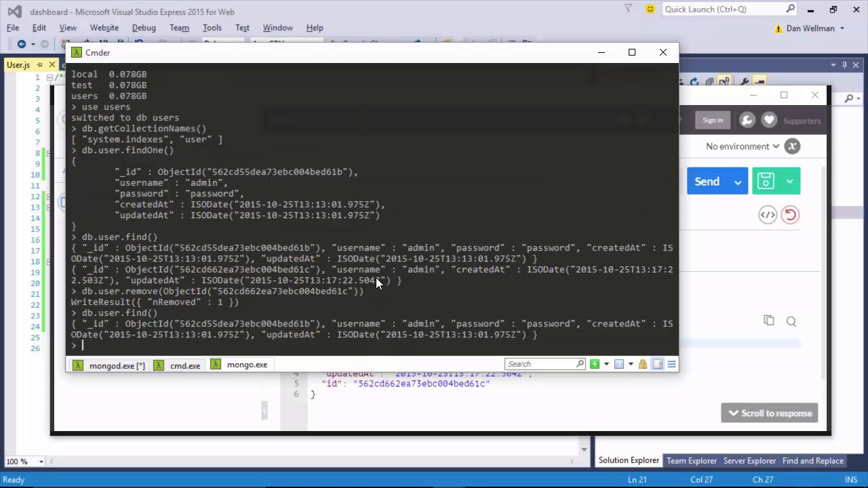Open the Window menu
The height and width of the screenshot is (488, 868).
(x=277, y=28)
